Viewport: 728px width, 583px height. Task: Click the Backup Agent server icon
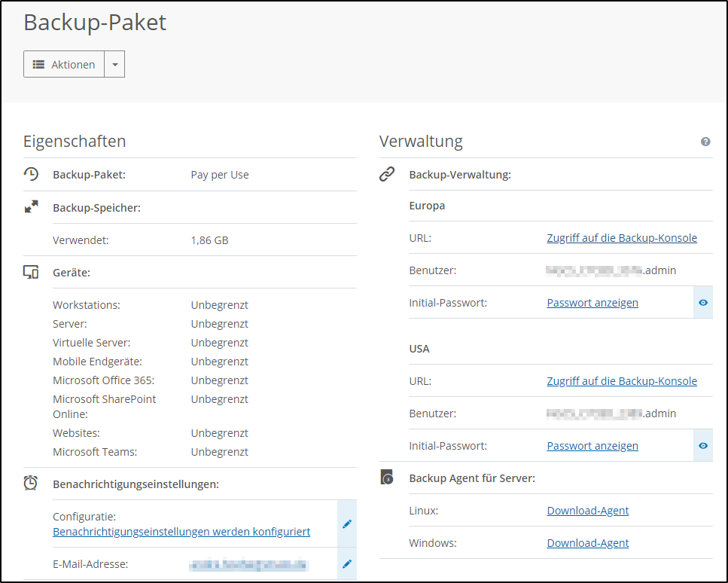(387, 478)
